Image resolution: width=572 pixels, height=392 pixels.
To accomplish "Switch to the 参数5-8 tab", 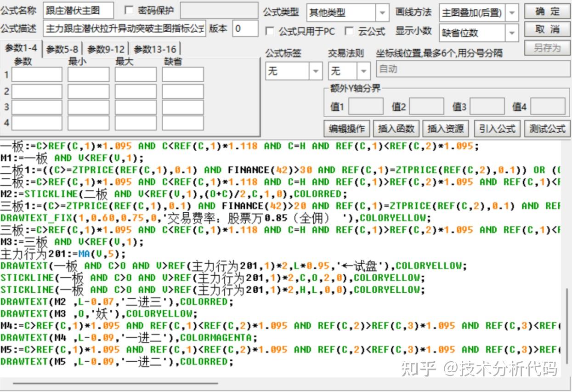I will tap(62, 49).
